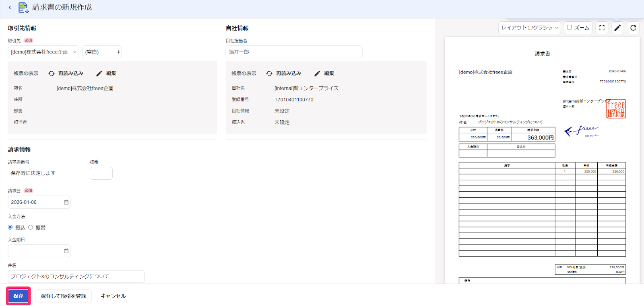Open the (空白) dropdown
644x306 pixels.
102,52
